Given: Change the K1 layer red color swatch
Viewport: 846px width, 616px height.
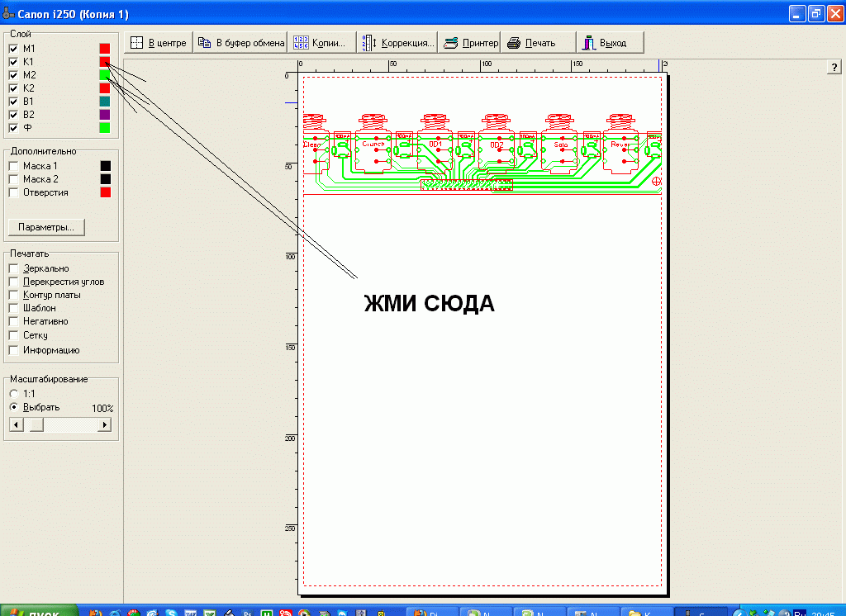Looking at the screenshot, I should 105,61.
